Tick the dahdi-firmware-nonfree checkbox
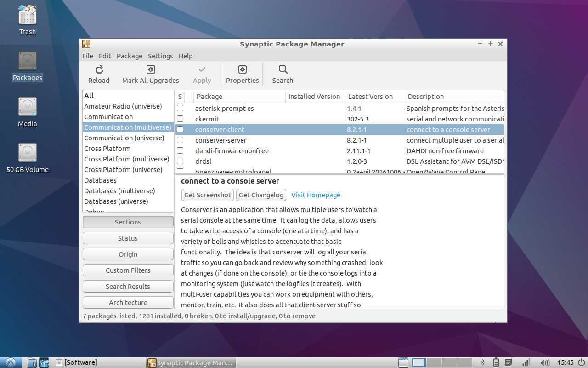The image size is (588, 368). (180, 151)
